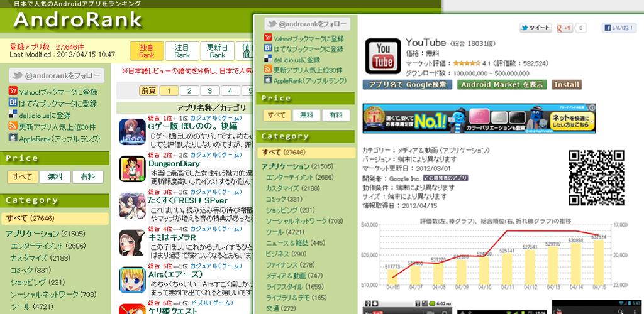644x314 pixels.
Task: Open ビジネス (290) category
Action: (286, 254)
